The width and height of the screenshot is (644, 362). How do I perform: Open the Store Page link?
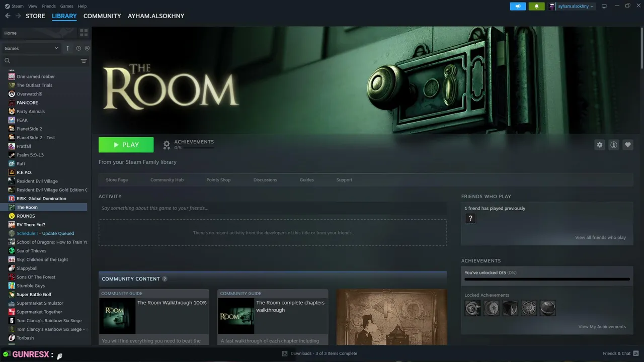coord(117,180)
